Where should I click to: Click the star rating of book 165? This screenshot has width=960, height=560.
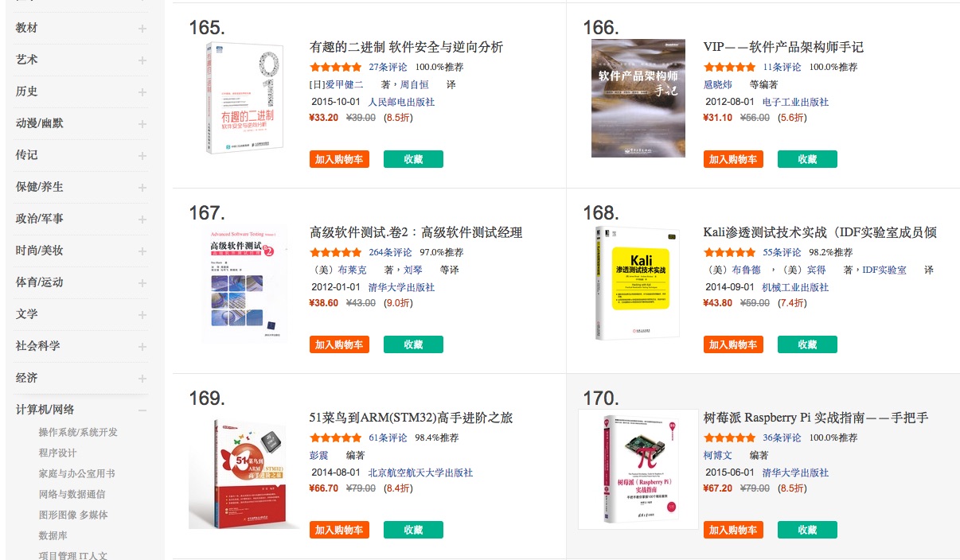pyautogui.click(x=335, y=67)
